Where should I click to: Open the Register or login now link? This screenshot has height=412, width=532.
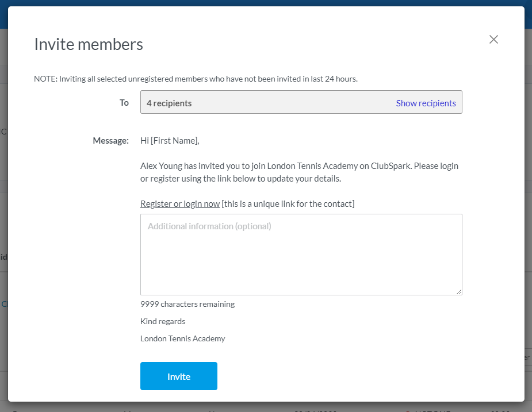(180, 204)
